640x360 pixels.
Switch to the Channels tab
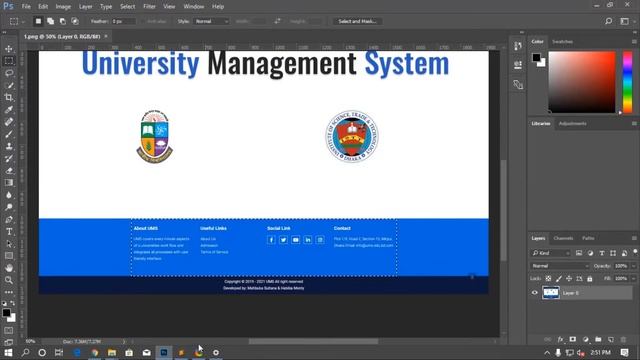pos(563,238)
